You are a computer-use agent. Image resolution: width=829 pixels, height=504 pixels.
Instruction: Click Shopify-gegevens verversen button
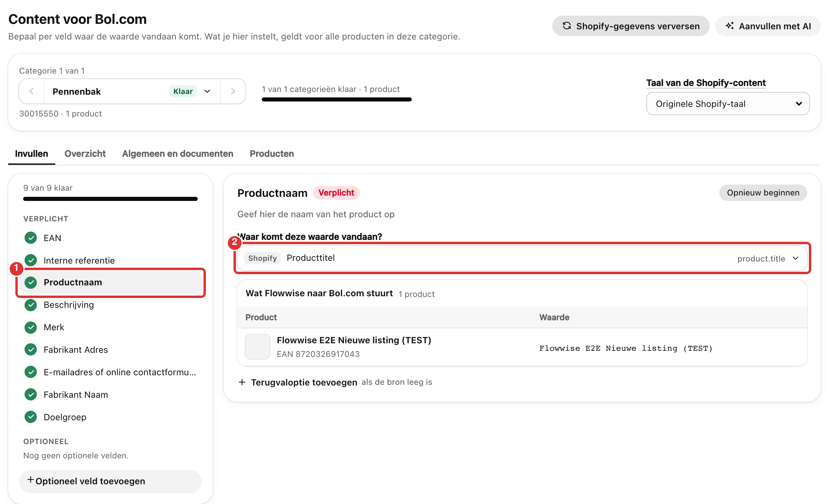coord(631,26)
